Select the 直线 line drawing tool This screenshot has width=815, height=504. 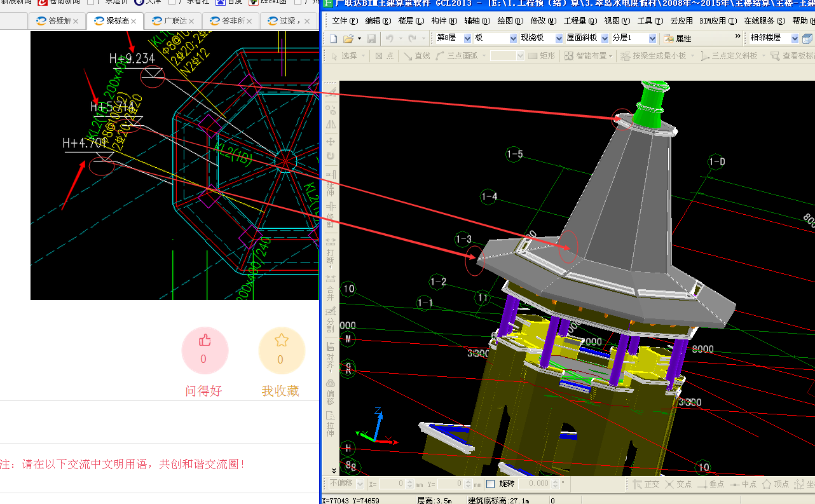click(417, 56)
